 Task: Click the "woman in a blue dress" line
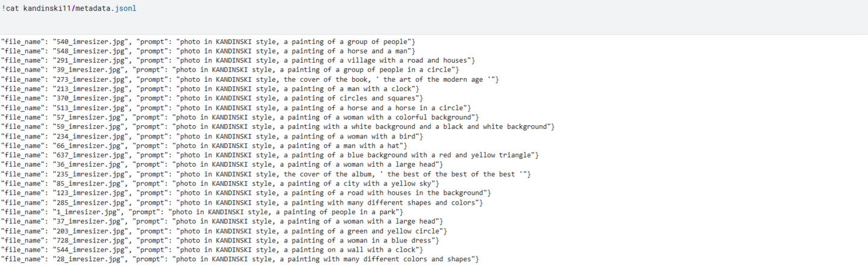219,241
